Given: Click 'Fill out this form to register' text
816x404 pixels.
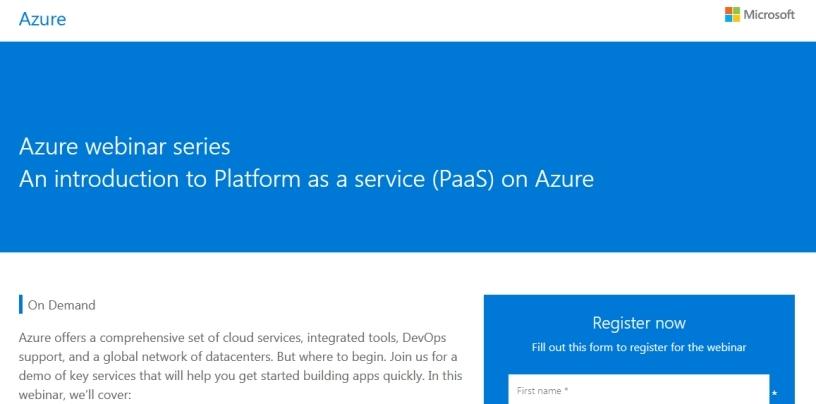Looking at the screenshot, I should [x=639, y=348].
